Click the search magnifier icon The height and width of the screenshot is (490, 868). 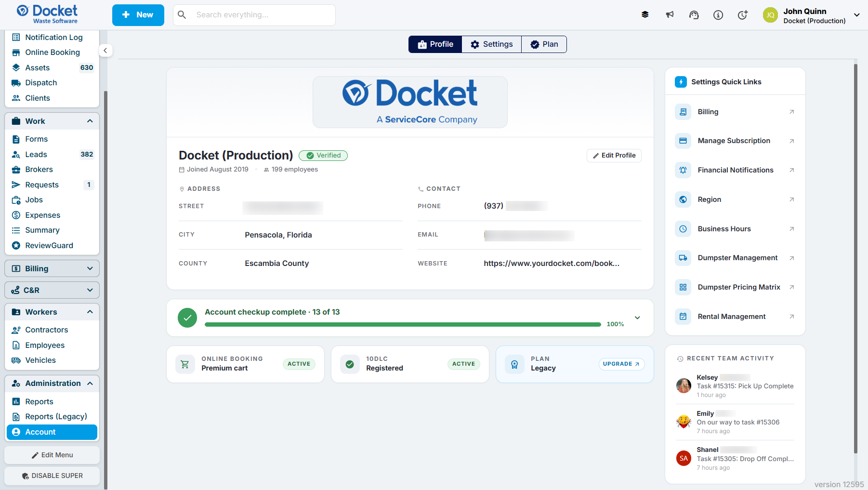pos(182,15)
